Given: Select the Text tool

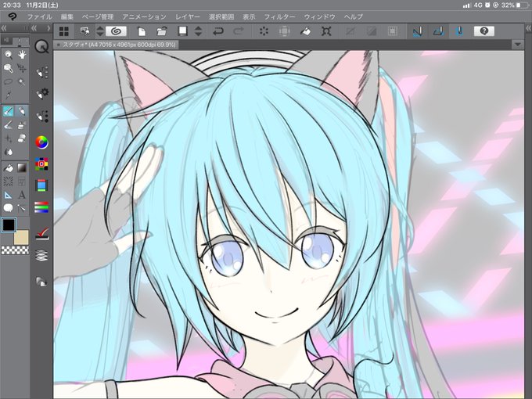Looking at the screenshot, I should pos(22,195).
